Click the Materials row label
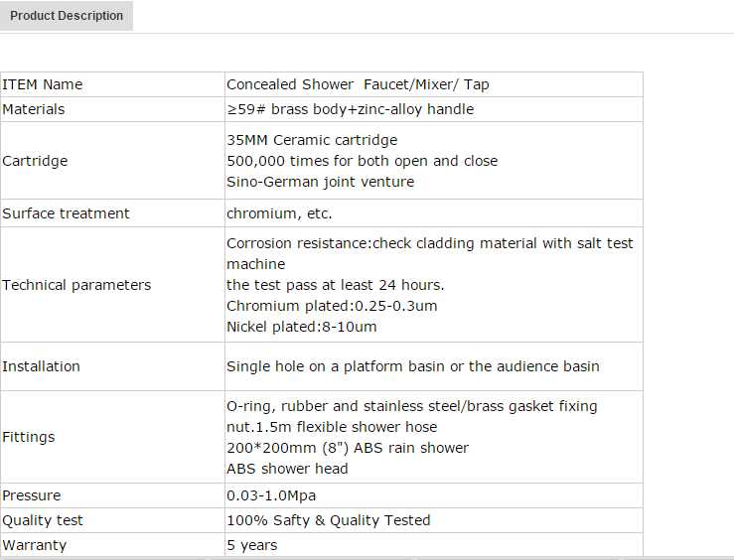This screenshot has height=560, width=734. coord(34,109)
